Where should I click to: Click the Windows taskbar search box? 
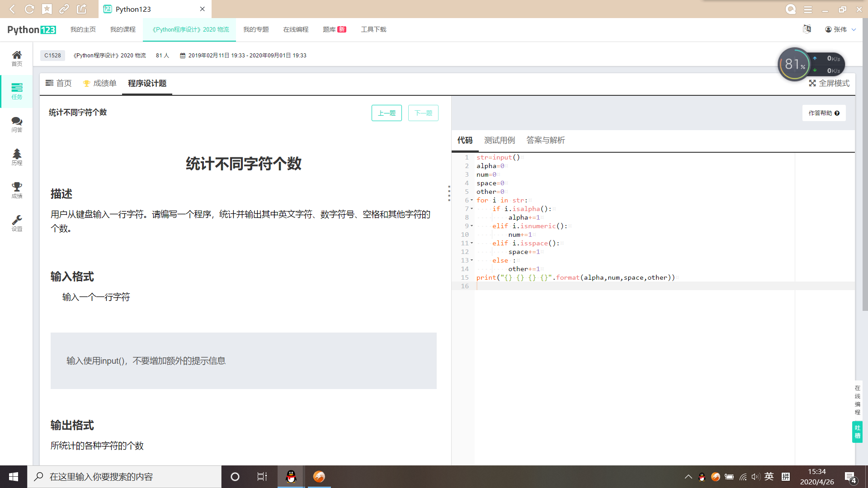click(x=124, y=477)
